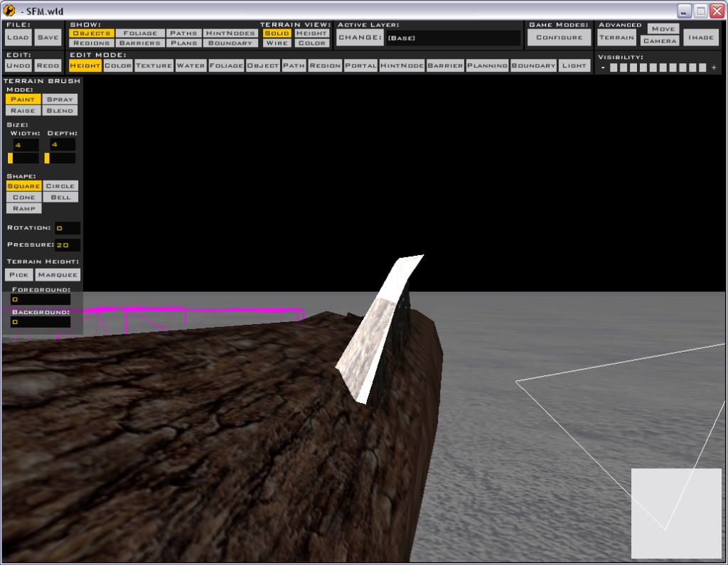This screenshot has height=565, width=728.
Task: Redo the last edit
Action: (48, 65)
